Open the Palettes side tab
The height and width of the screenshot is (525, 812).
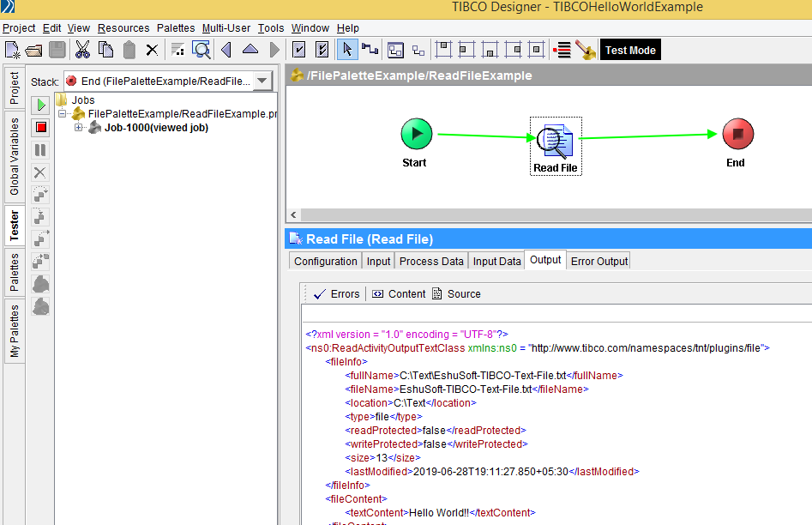click(14, 272)
